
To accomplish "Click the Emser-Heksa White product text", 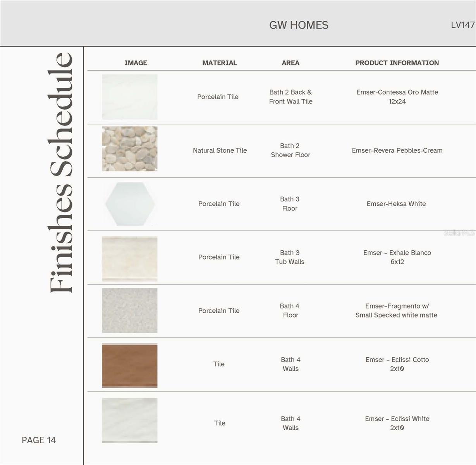I will pos(396,203).
